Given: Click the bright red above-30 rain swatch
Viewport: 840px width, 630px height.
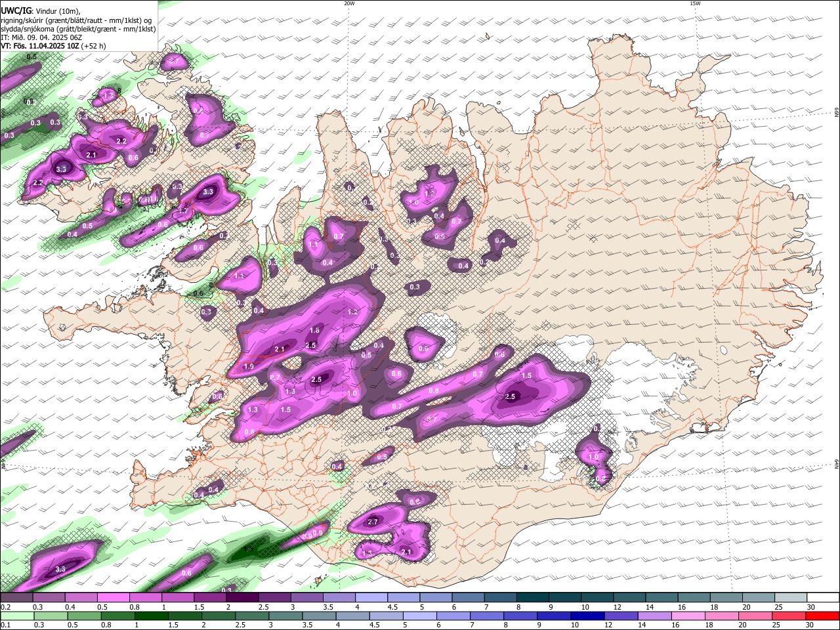Looking at the screenshot, I should pyautogui.click(x=822, y=616).
